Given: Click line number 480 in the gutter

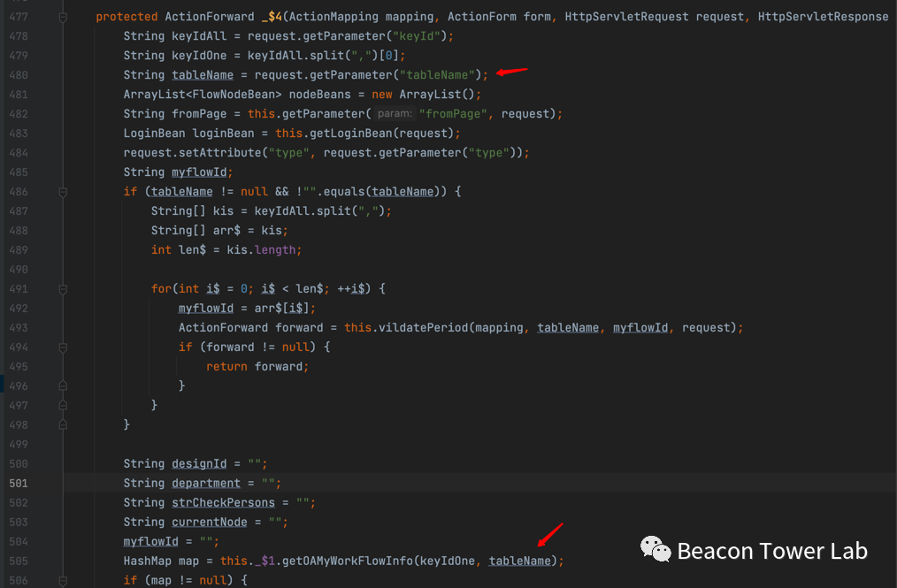Looking at the screenshot, I should [17, 75].
